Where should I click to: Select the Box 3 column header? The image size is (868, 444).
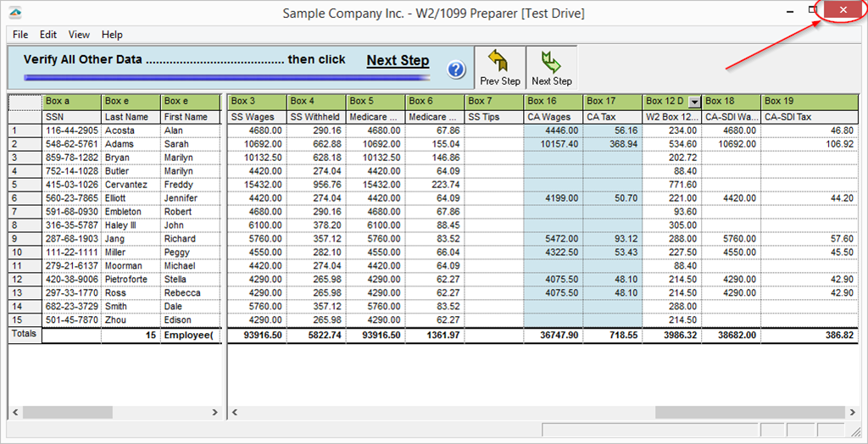[257, 102]
